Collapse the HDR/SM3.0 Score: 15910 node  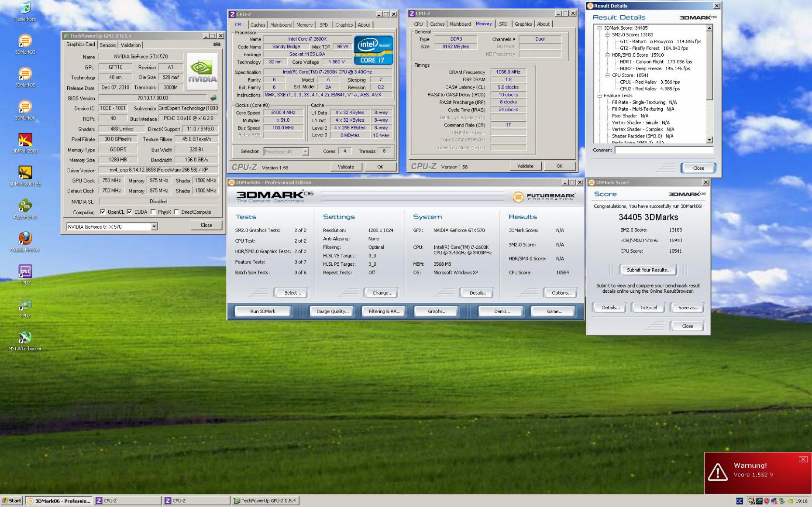click(x=607, y=55)
